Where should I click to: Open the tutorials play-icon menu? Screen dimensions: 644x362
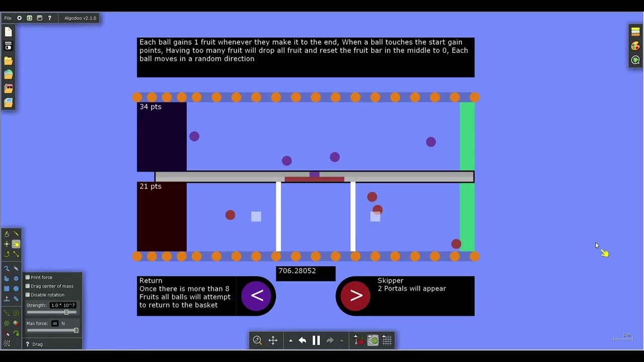[x=29, y=18]
